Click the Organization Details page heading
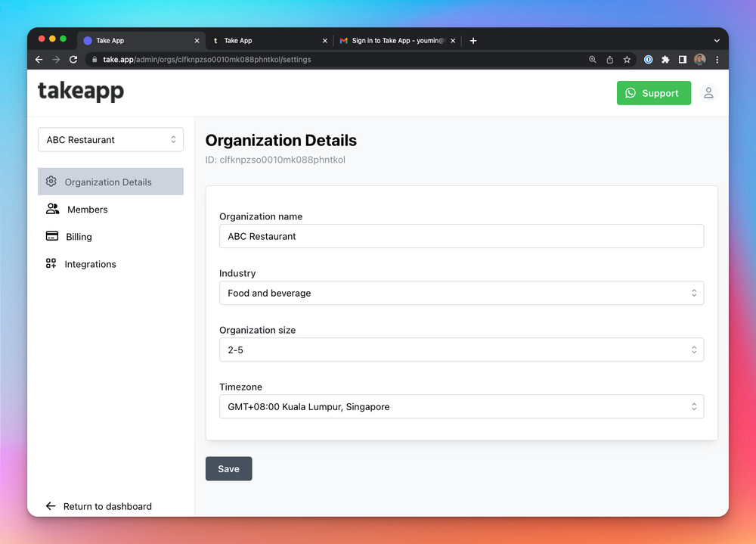Screen dimensions: 756x544 pos(281,141)
